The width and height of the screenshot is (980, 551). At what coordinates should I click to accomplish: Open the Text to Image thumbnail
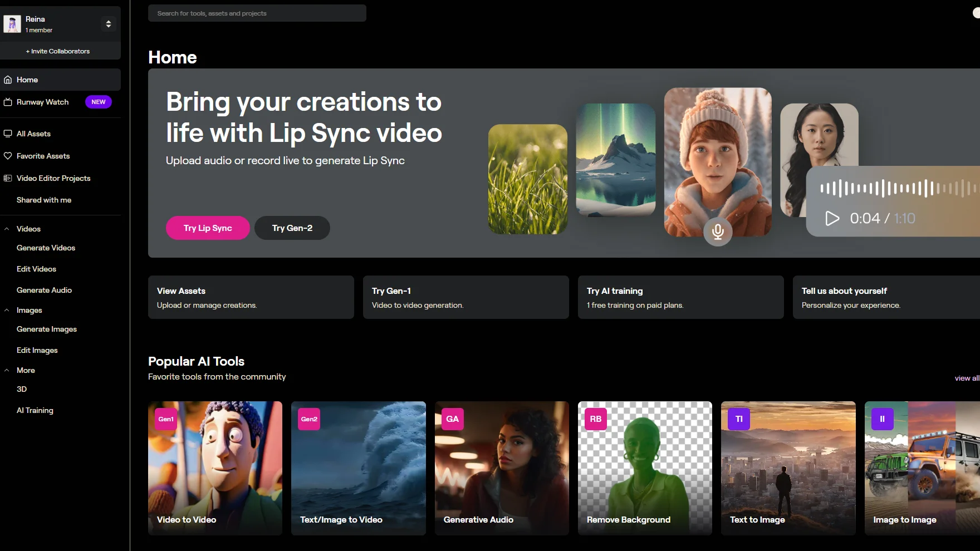[788, 468]
